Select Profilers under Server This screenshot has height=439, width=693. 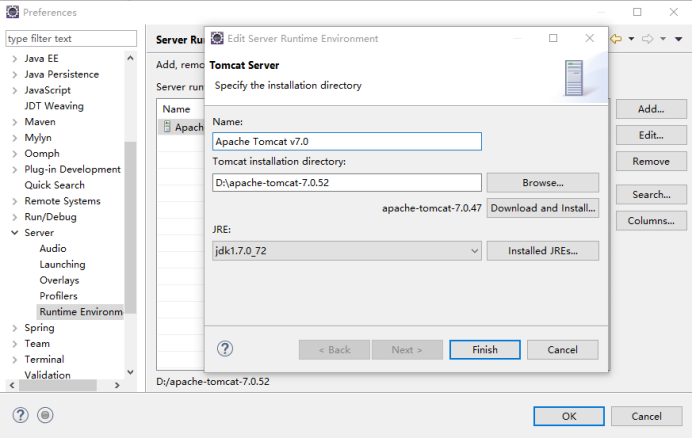point(58,296)
